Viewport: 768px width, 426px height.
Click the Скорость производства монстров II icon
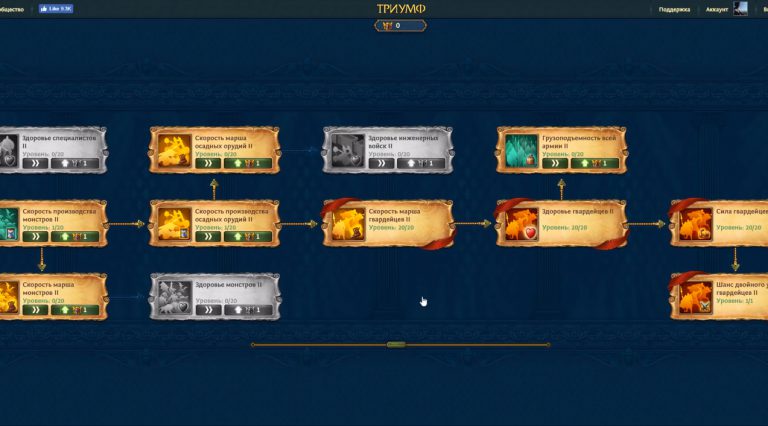(9, 224)
